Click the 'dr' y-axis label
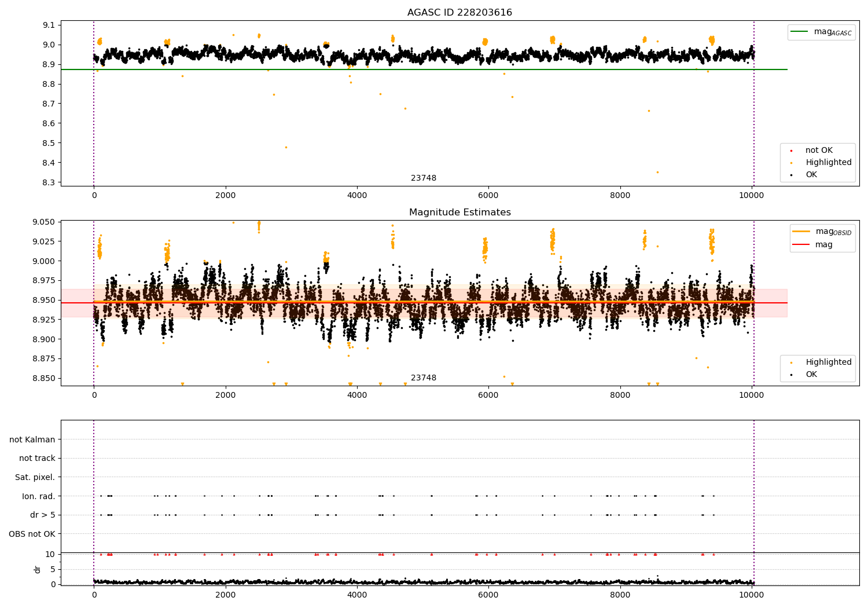 coord(38,569)
